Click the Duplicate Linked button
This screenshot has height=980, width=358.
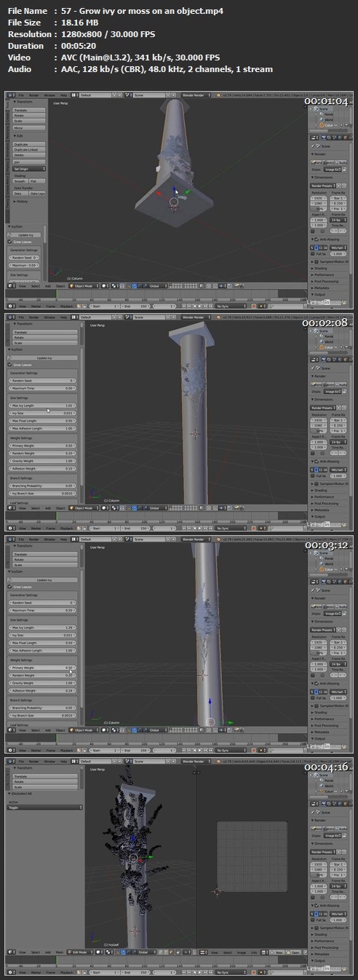coord(29,149)
